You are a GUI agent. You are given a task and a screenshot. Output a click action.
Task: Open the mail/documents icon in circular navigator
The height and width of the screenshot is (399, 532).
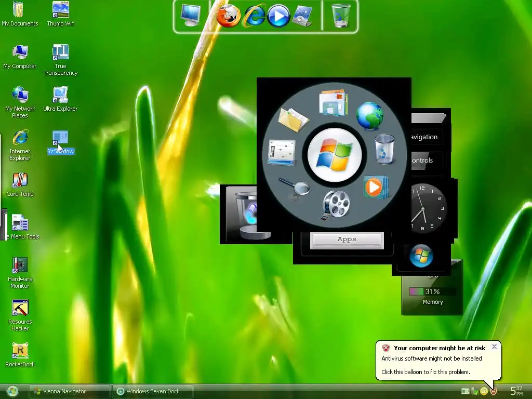[x=333, y=102]
